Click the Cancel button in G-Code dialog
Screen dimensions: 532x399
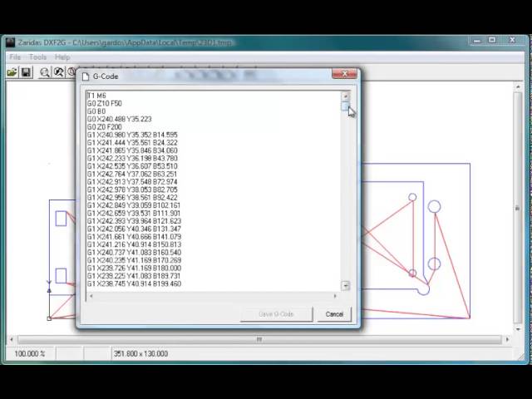click(x=334, y=314)
